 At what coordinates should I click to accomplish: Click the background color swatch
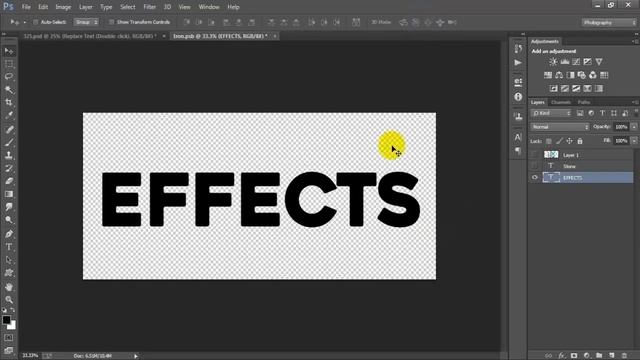pos(13,326)
